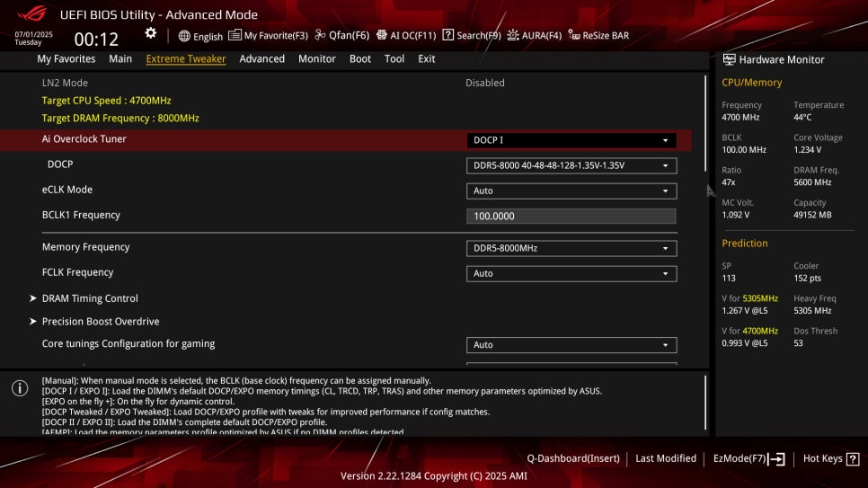Click the Hot Keys help icon
868x488 pixels.
point(853,458)
